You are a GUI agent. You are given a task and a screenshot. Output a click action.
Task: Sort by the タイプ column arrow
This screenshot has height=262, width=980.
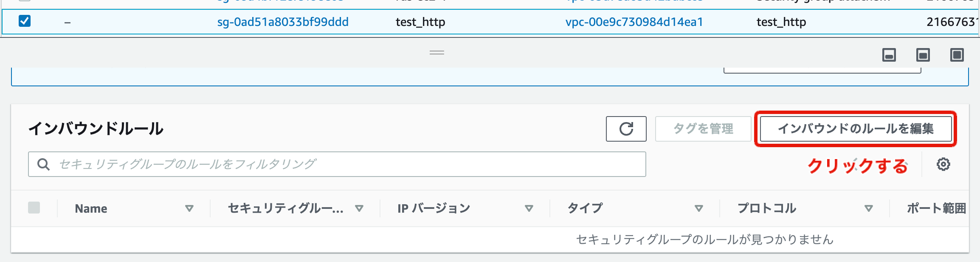698,208
